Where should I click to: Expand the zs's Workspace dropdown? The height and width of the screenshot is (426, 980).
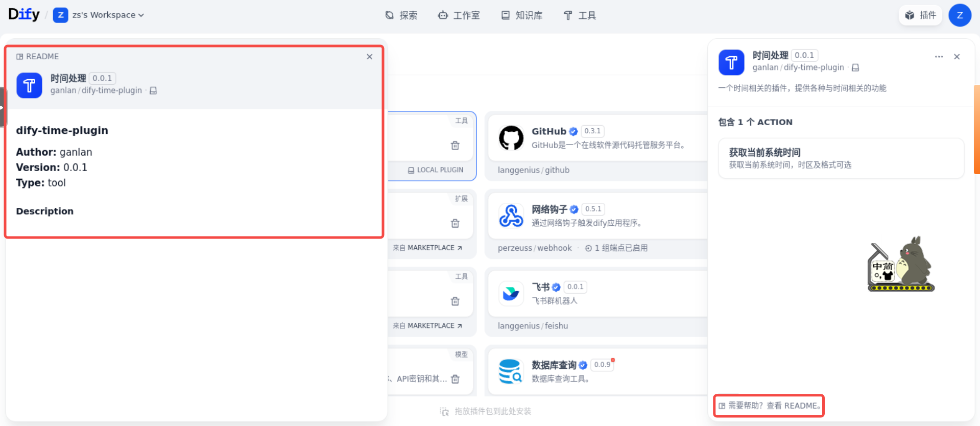(x=108, y=15)
